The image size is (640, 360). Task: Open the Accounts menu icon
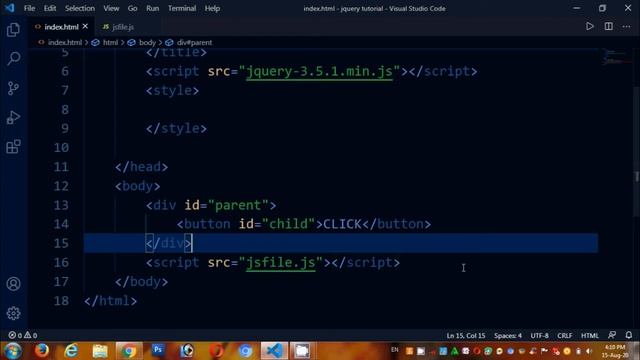13,284
